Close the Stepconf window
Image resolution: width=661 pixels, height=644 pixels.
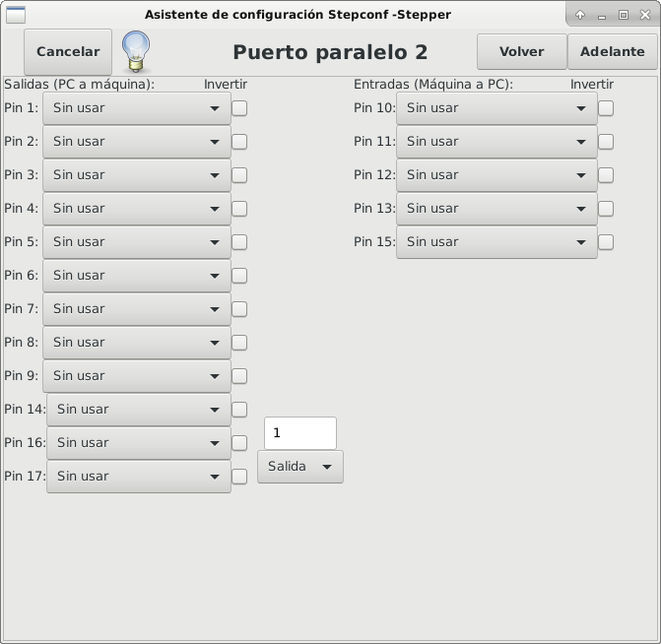point(645,15)
